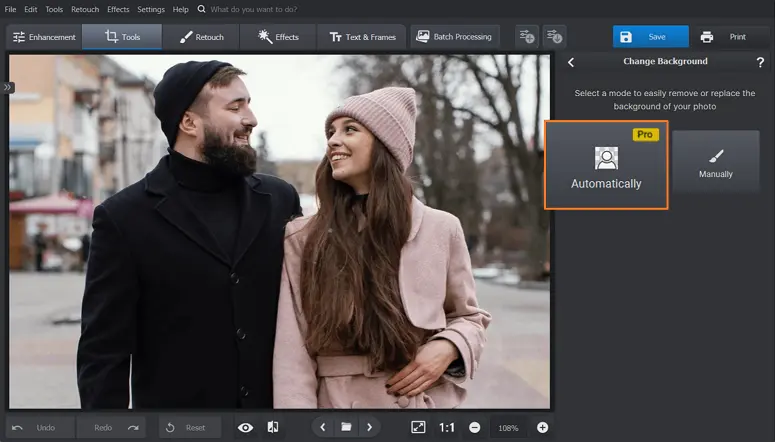775x442 pixels.
Task: Open the Help menu
Action: click(180, 9)
